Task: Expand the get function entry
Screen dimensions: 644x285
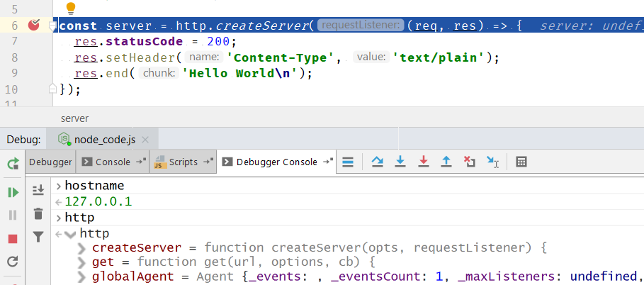Action: 82,263
